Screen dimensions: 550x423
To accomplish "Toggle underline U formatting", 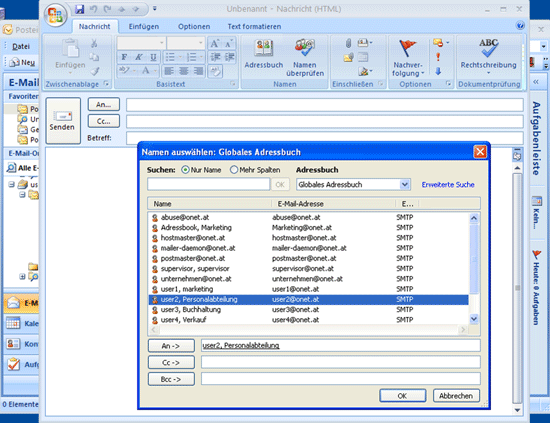I will (x=153, y=57).
